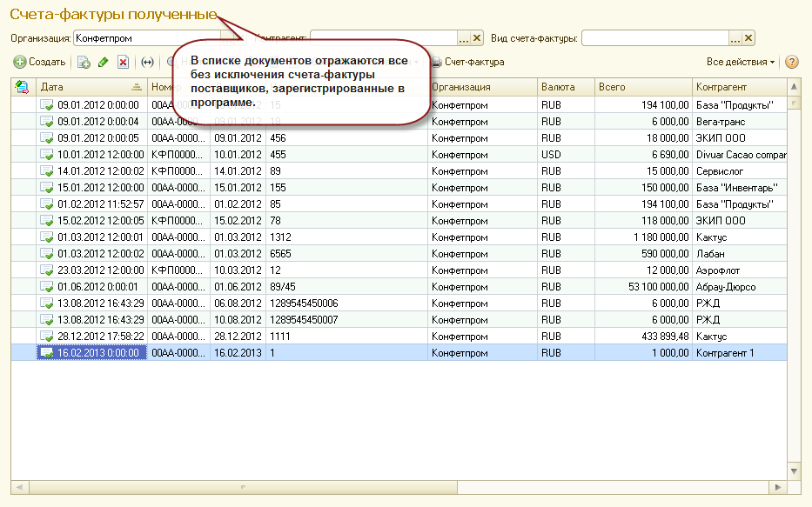
Task: Click posted icon for row 28.12.2012 17:58:22
Action: pos(47,337)
